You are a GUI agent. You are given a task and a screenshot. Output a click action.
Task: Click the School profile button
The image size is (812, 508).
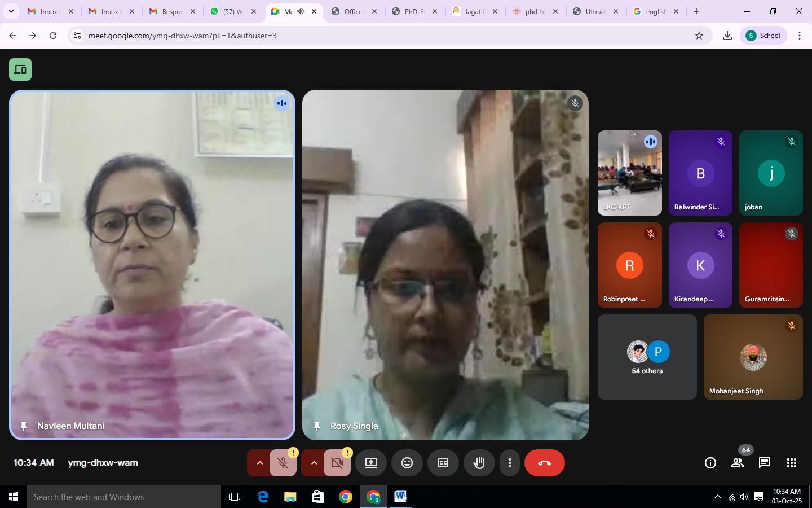click(763, 36)
